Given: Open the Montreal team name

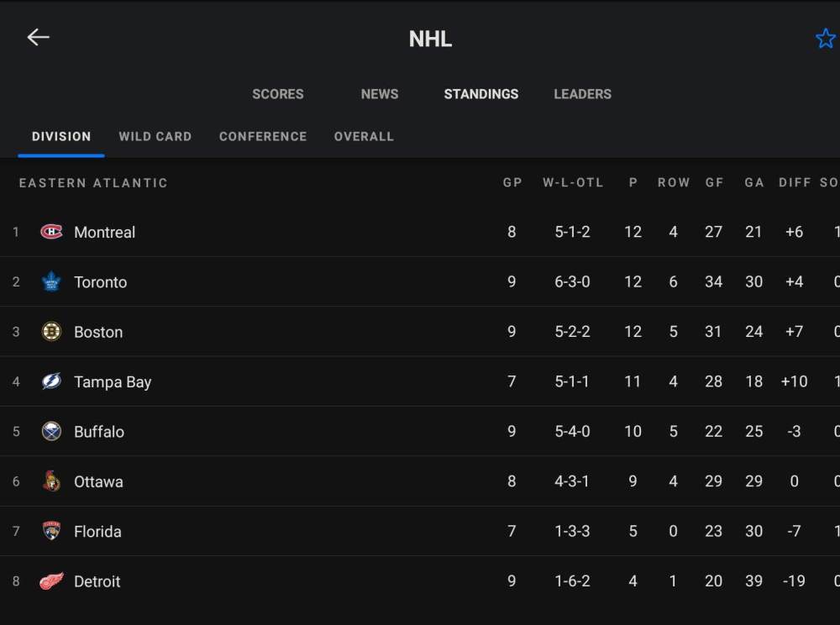Looking at the screenshot, I should [104, 233].
